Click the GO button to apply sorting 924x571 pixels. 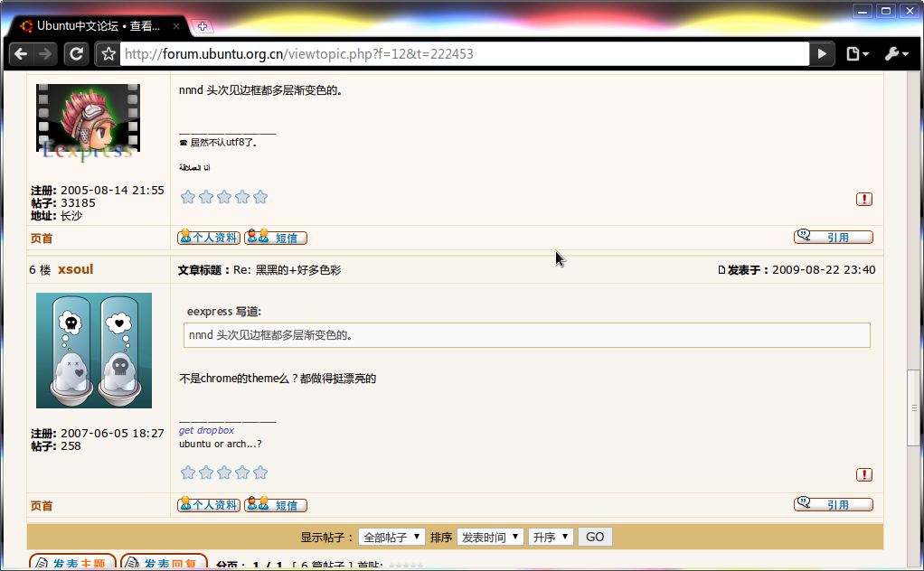coord(595,537)
